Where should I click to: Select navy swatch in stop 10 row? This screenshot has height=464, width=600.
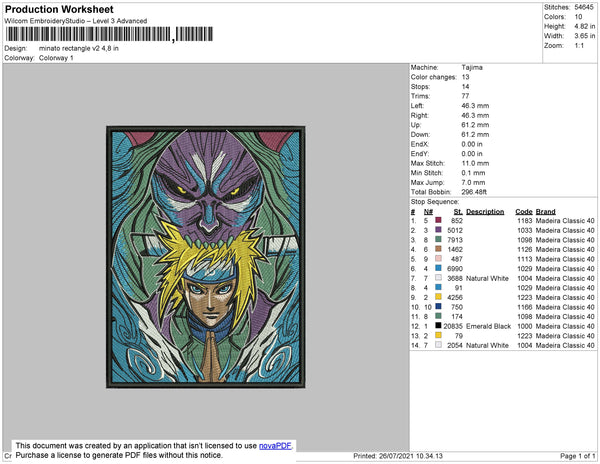click(x=438, y=306)
